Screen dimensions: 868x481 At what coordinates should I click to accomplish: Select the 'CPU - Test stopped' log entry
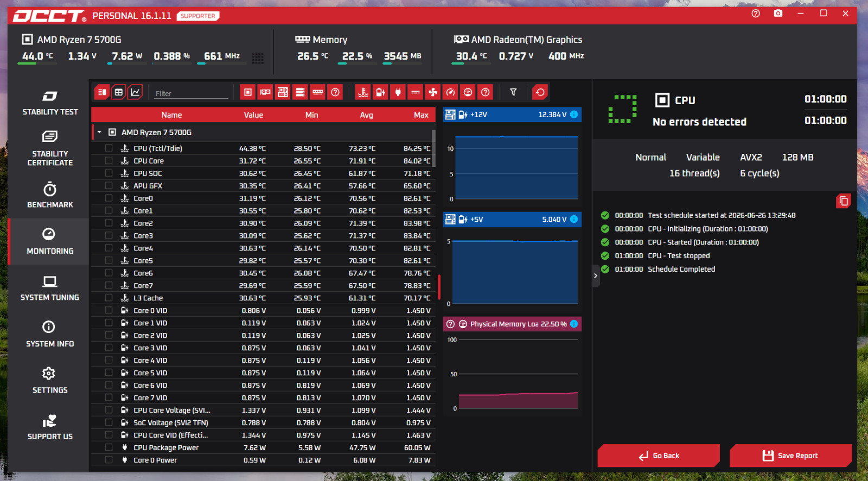679,255
